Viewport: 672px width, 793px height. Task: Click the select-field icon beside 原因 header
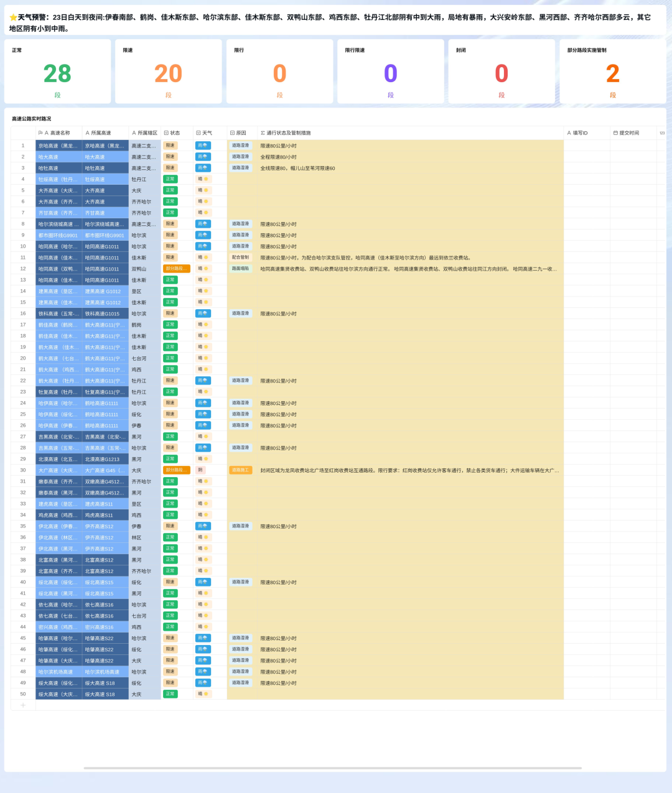tap(232, 133)
